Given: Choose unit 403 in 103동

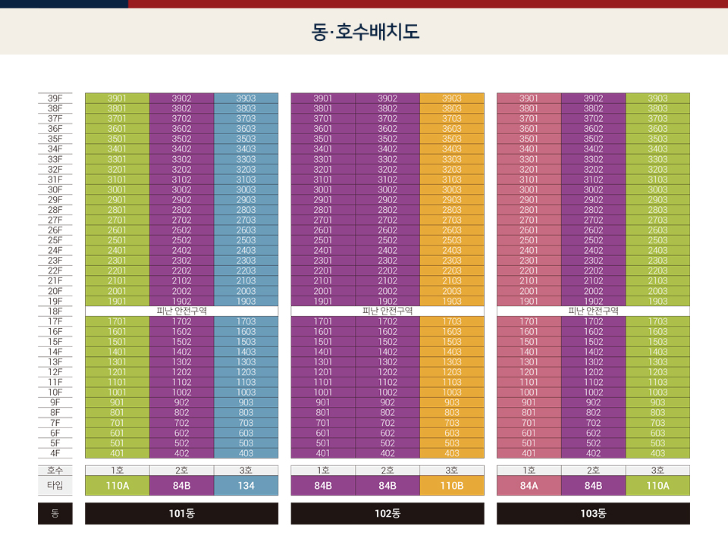Looking at the screenshot, I should 658,453.
